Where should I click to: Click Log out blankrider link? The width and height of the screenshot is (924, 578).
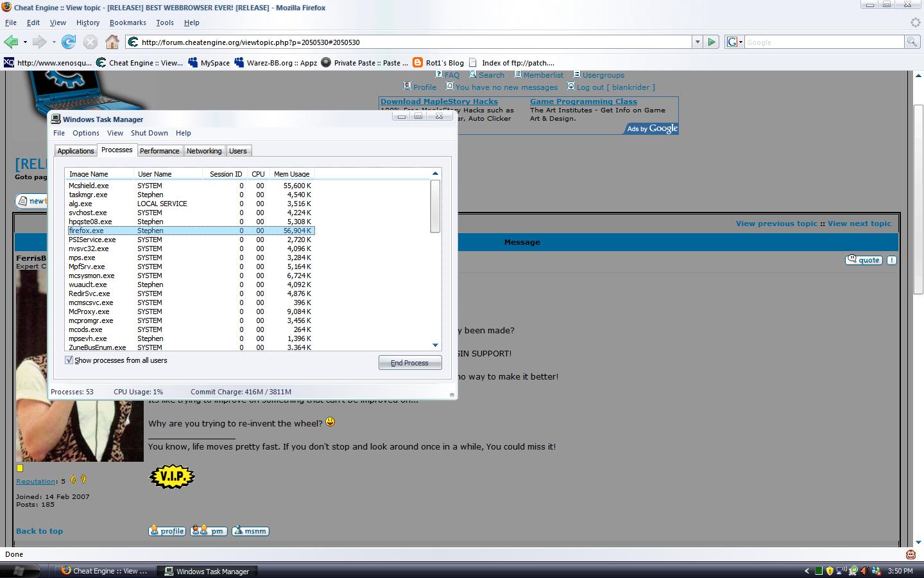(x=615, y=87)
